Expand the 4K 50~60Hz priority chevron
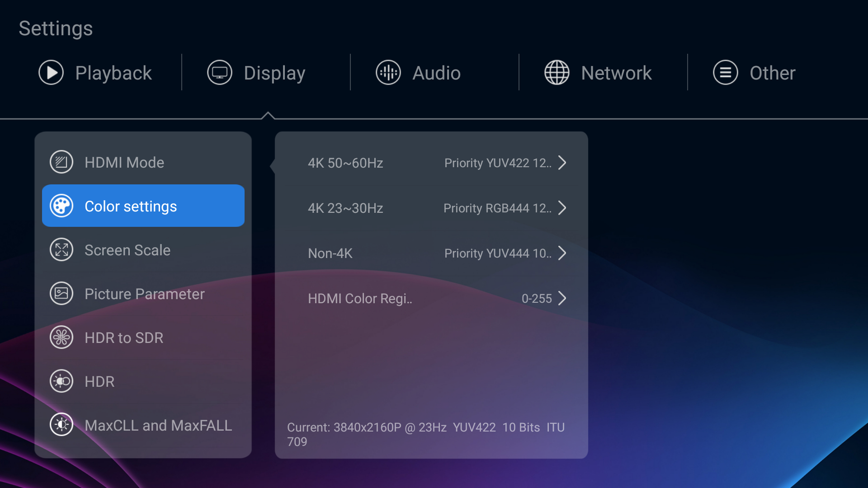This screenshot has width=868, height=488. click(x=562, y=163)
